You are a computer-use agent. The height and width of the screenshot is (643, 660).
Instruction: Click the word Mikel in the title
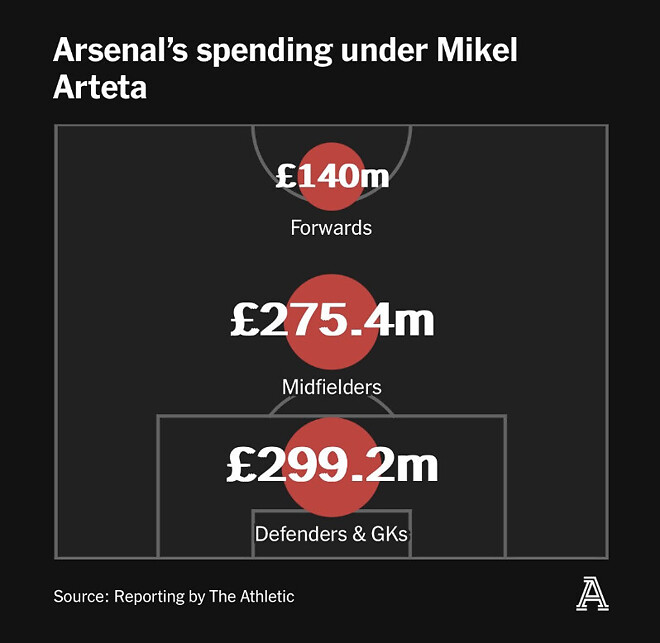pyautogui.click(x=476, y=50)
